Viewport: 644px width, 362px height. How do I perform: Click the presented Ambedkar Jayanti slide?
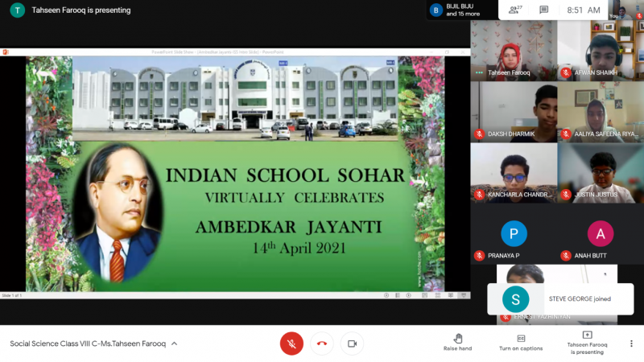pyautogui.click(x=235, y=174)
